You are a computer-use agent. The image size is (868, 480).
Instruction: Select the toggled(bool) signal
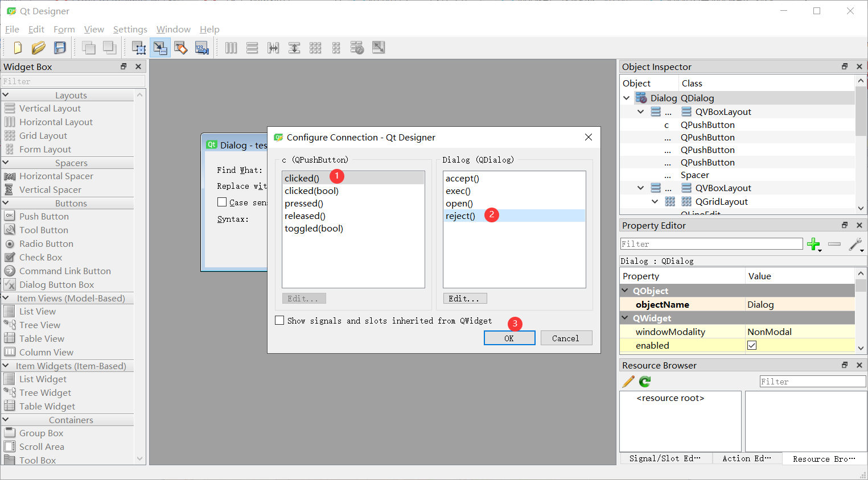click(353, 228)
